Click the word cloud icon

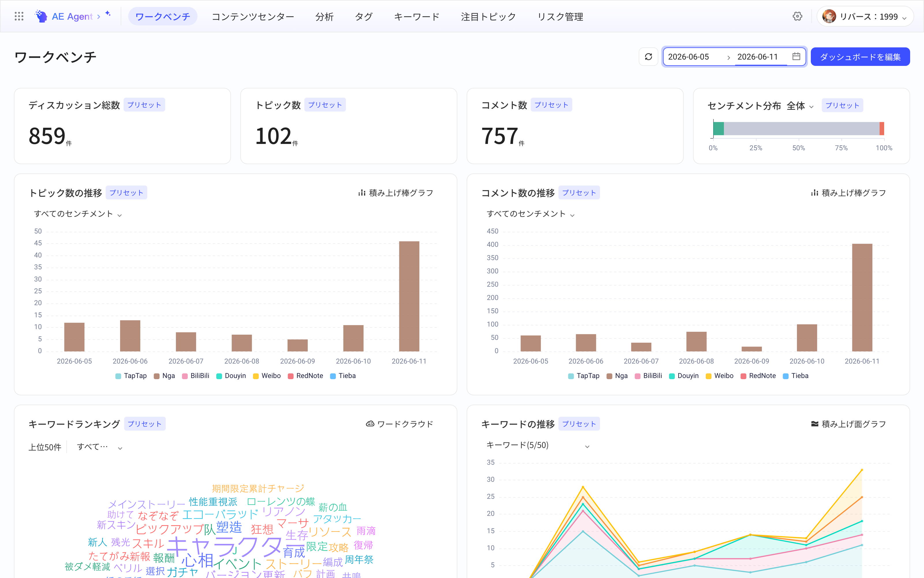click(x=370, y=424)
